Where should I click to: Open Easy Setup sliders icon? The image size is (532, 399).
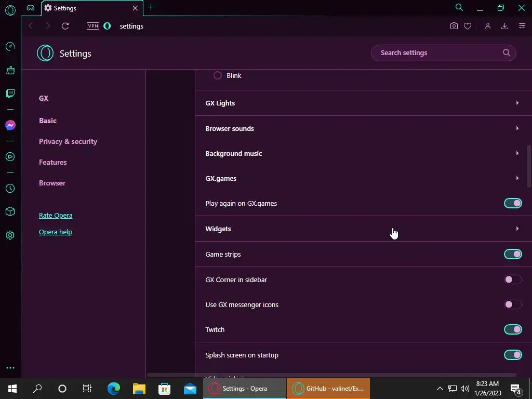522,26
